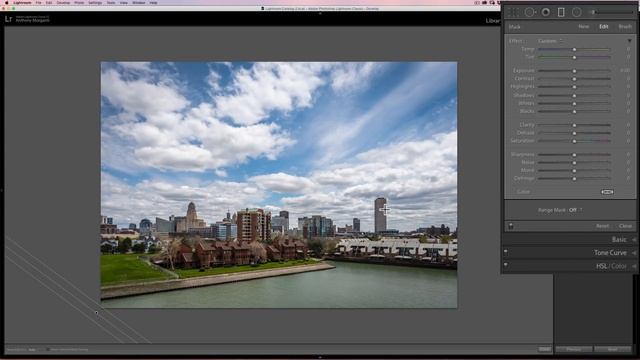Click the Tint slider handle
This screenshot has width=640, height=360.
(x=574, y=57)
